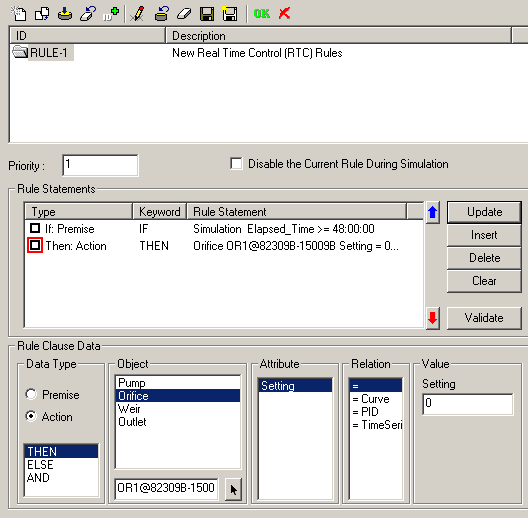Click the Copy/Clone rule icon

click(42, 14)
